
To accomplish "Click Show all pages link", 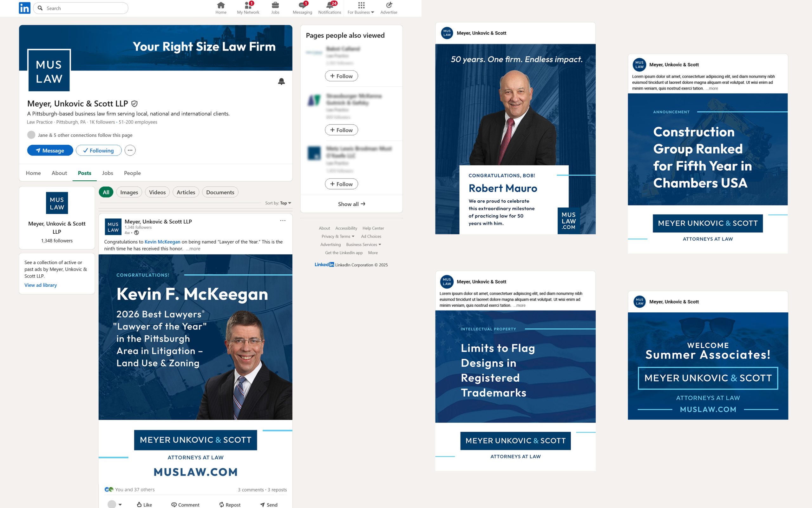I will [351, 204].
